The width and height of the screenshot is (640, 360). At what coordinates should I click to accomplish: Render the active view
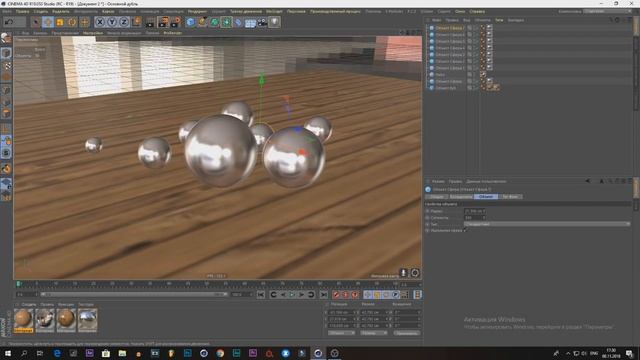(150, 22)
